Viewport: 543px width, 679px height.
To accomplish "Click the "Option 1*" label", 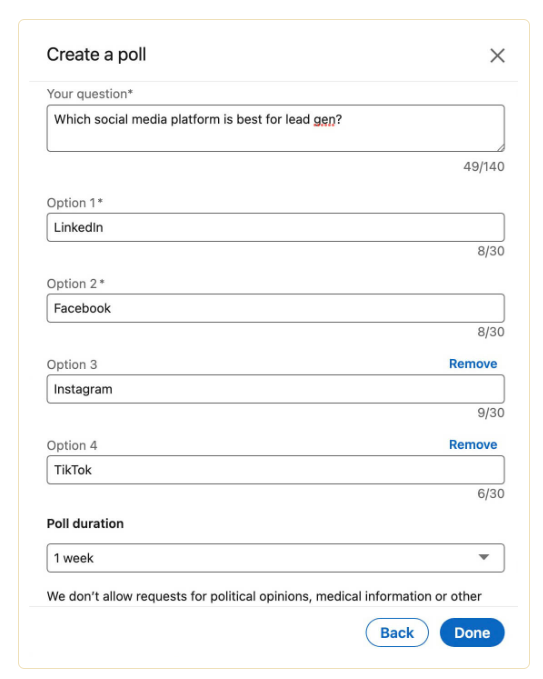I will point(74,203).
